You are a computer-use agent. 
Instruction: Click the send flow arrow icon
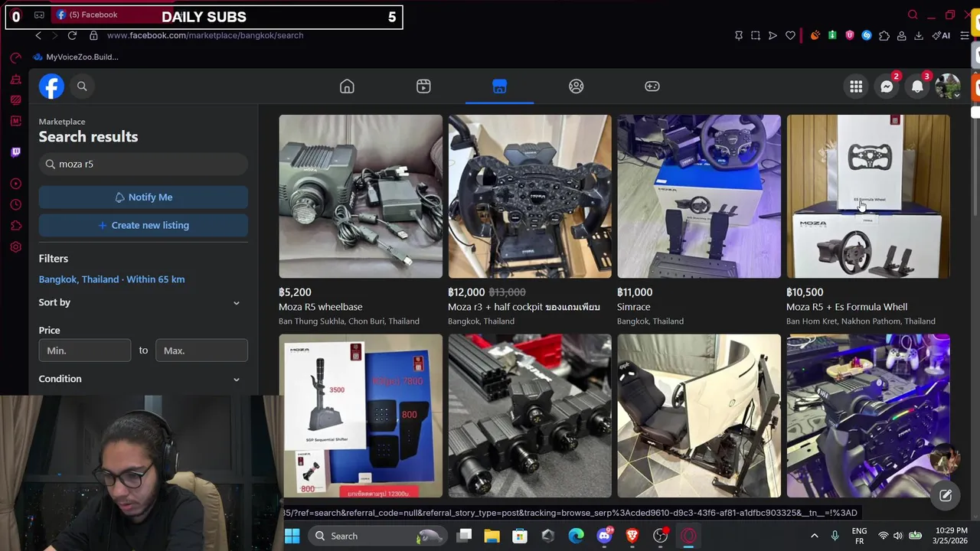[773, 35]
